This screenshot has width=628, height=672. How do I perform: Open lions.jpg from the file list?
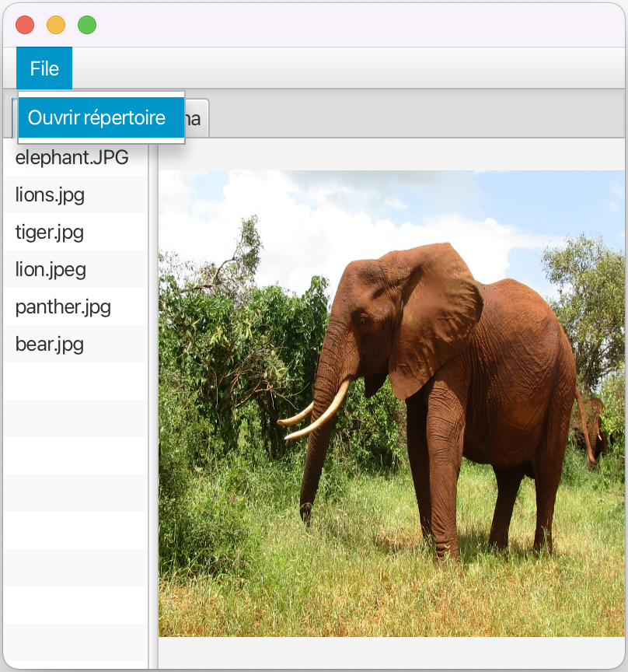click(x=51, y=195)
